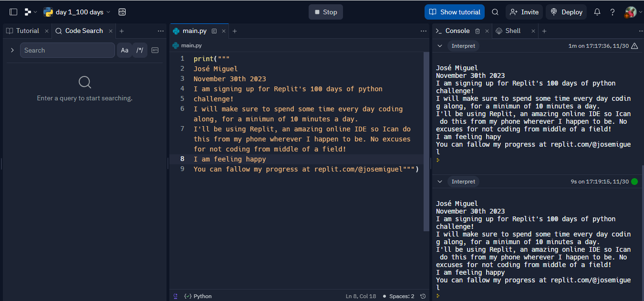The image size is (644, 301).
Task: Click the green status dot on the 17:19:15 run
Action: (x=634, y=182)
